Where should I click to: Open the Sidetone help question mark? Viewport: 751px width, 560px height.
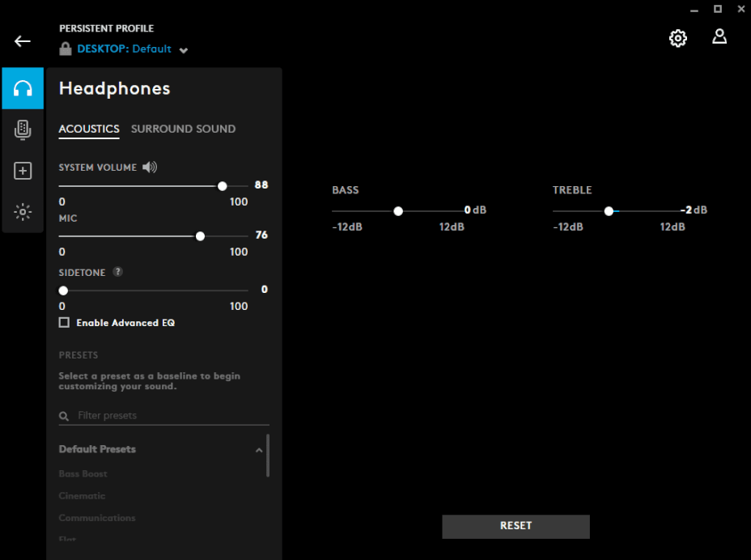pos(117,272)
